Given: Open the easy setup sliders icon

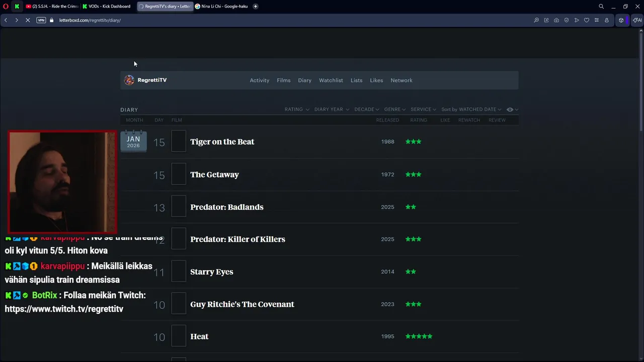Looking at the screenshot, I should pos(597,20).
